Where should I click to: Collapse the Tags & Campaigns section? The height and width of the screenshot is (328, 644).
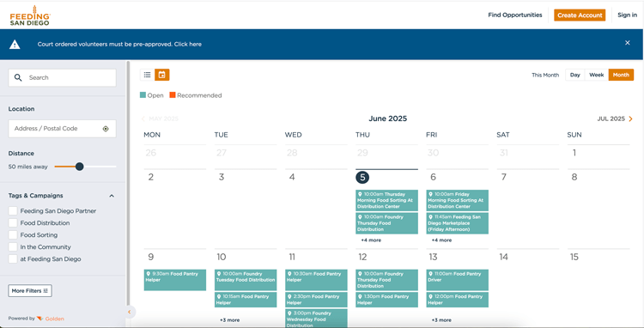click(x=112, y=196)
